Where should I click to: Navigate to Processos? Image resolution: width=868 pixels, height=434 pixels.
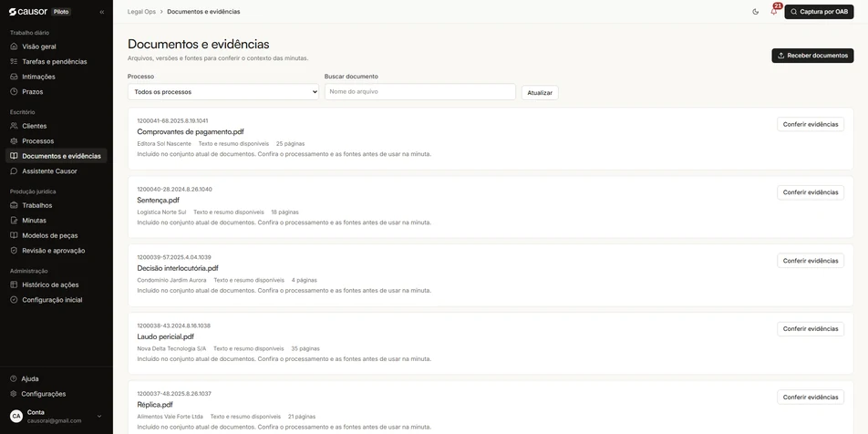point(56,140)
